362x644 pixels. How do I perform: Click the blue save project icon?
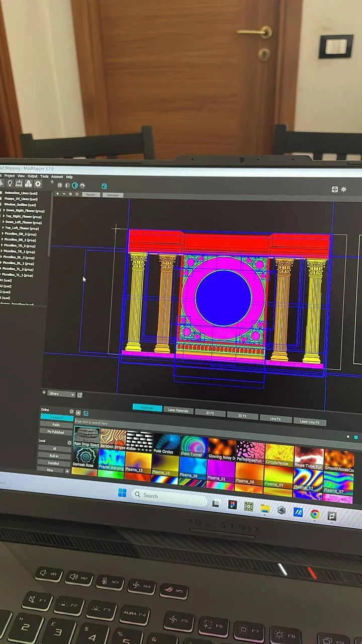(104, 186)
